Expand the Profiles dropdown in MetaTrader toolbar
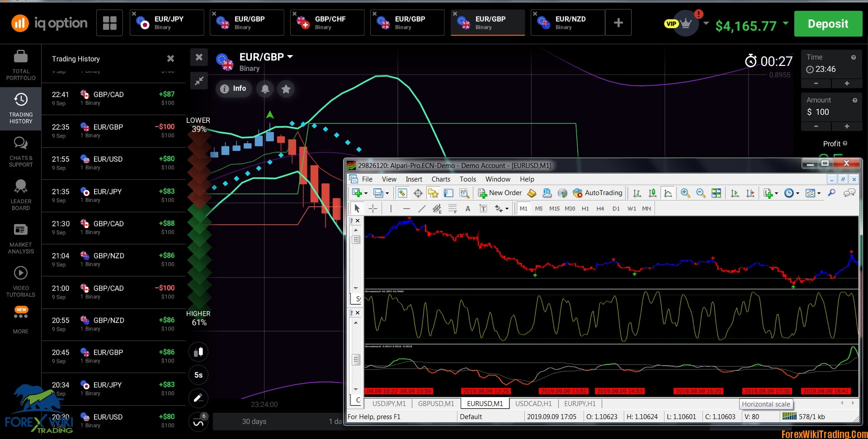 [x=387, y=193]
